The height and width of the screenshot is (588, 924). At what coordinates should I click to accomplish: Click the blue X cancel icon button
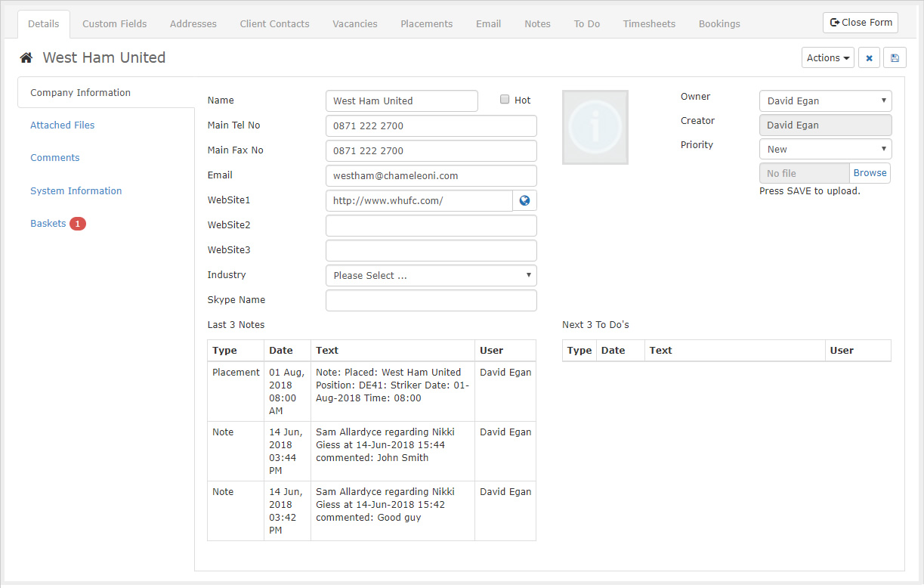click(x=869, y=58)
